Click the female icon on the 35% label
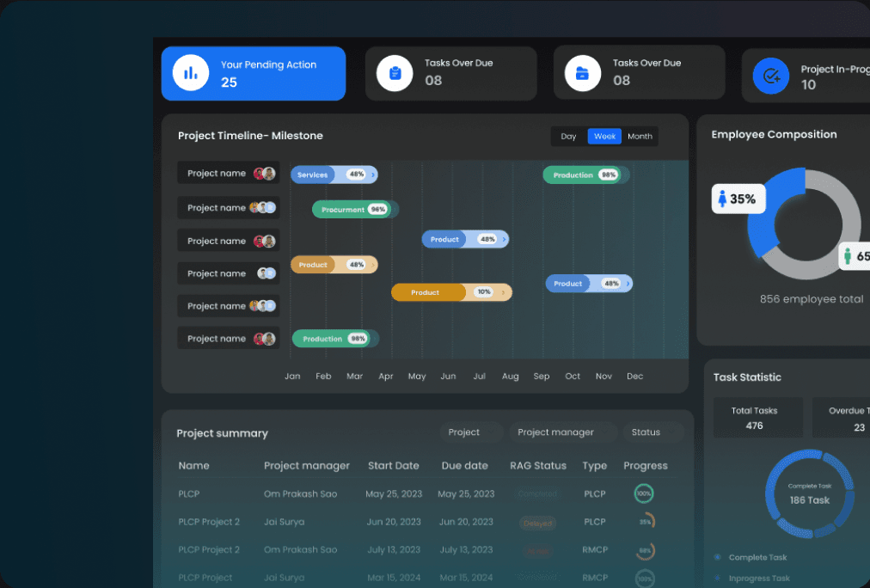Screen dimensions: 870x588 coord(722,199)
